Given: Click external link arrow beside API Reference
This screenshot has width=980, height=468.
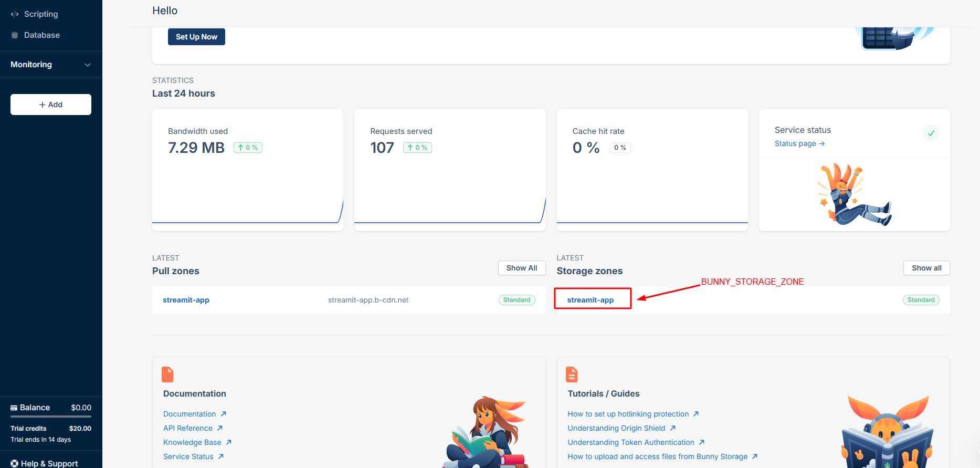Looking at the screenshot, I should [x=220, y=428].
